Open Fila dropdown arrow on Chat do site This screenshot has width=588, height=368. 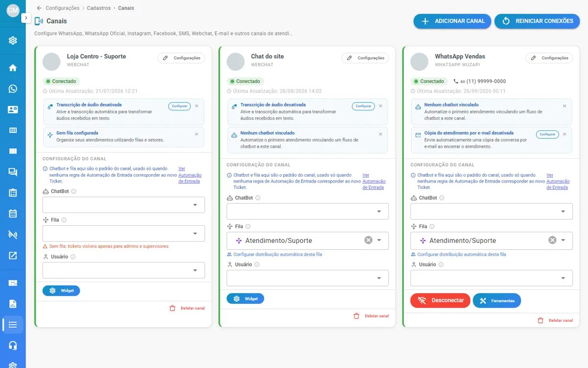(x=379, y=240)
